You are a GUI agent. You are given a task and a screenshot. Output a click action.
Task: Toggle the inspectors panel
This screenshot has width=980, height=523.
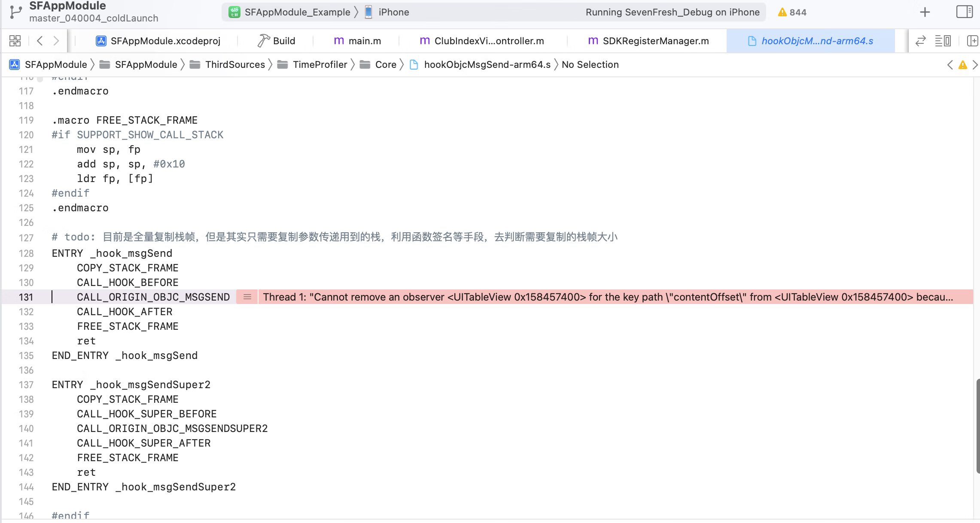pyautogui.click(x=964, y=12)
